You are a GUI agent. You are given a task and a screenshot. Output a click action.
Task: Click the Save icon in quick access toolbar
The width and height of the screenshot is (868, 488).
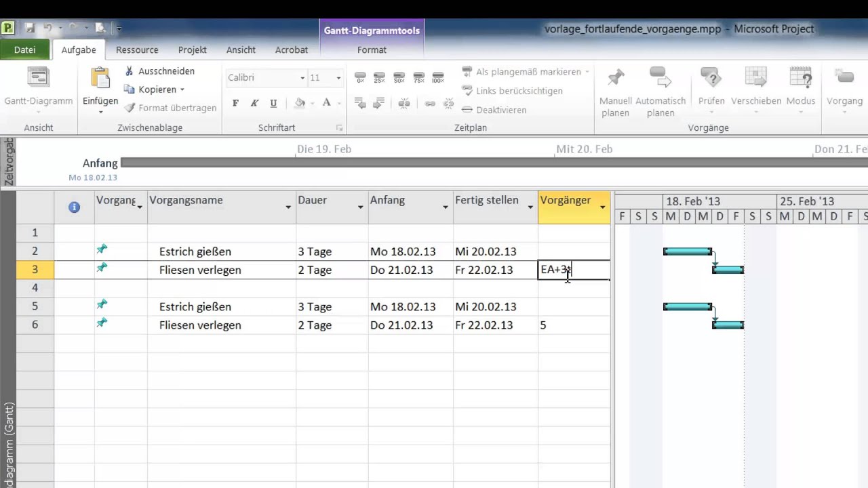pyautogui.click(x=30, y=28)
